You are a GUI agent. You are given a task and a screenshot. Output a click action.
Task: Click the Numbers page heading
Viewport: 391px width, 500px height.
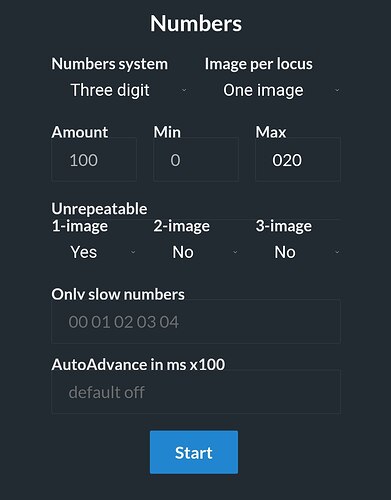tap(196, 24)
